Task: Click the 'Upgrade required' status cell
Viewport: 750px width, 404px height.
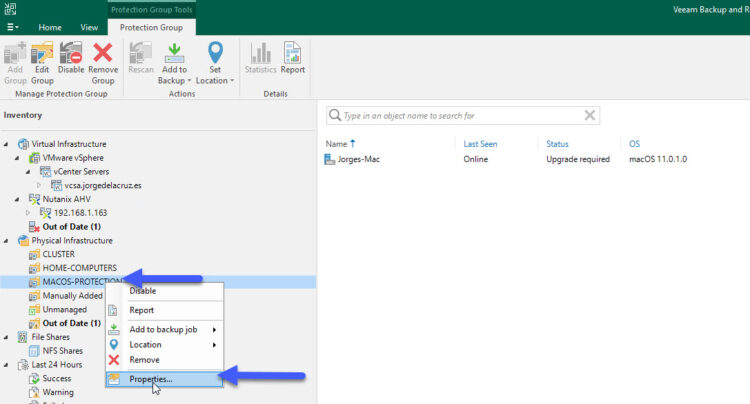Action: point(578,159)
